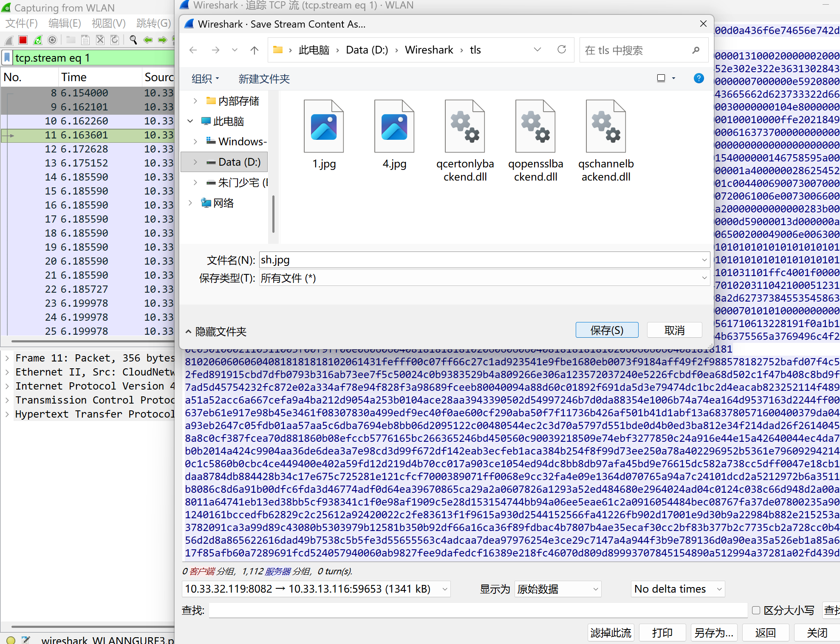The height and width of the screenshot is (644, 840).
Task: Open the 组织 menu in the dialog
Action: (205, 79)
